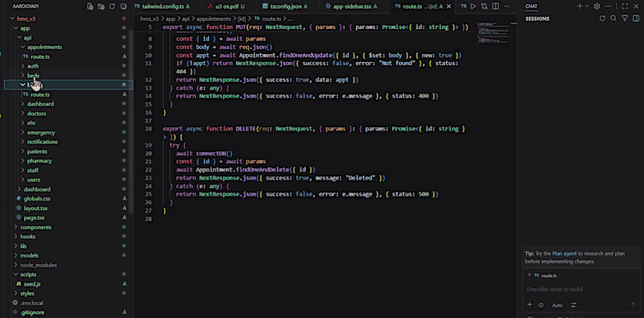The width and height of the screenshot is (644, 318).
Task: Remove route.ts attached context chip
Action: [x=530, y=275]
